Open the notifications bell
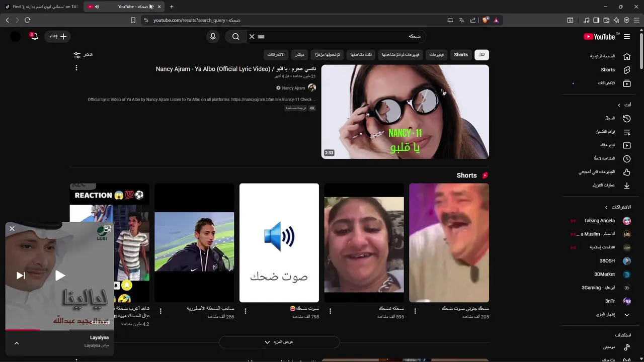Screen dimensions: 644x362 click(34, 37)
